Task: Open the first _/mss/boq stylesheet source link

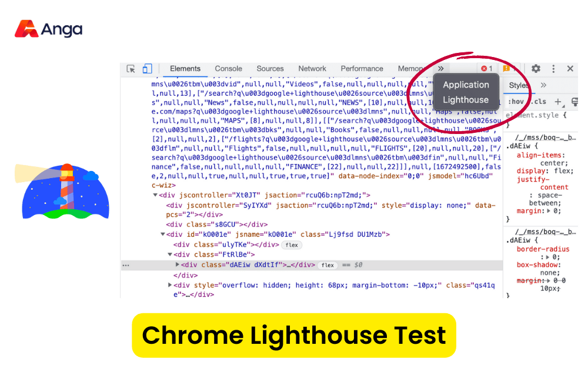Action: click(545, 138)
